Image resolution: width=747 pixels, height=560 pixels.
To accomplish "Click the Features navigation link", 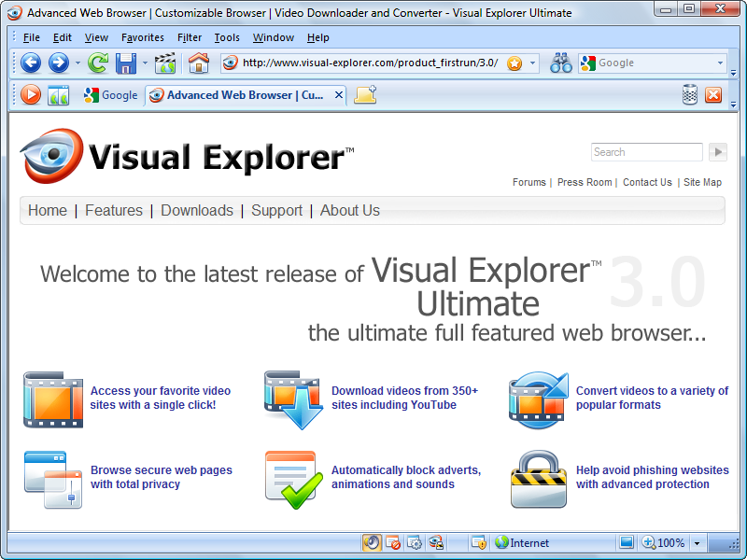I will 114,210.
